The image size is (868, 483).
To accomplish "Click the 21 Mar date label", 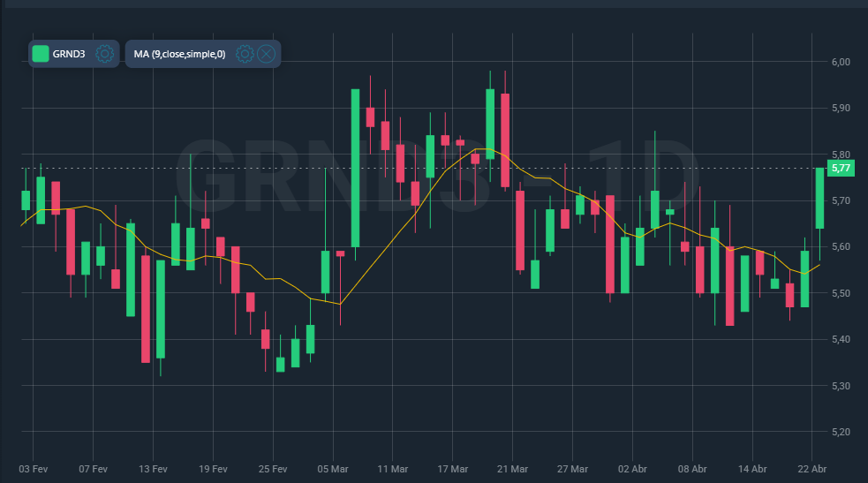I will click(513, 469).
